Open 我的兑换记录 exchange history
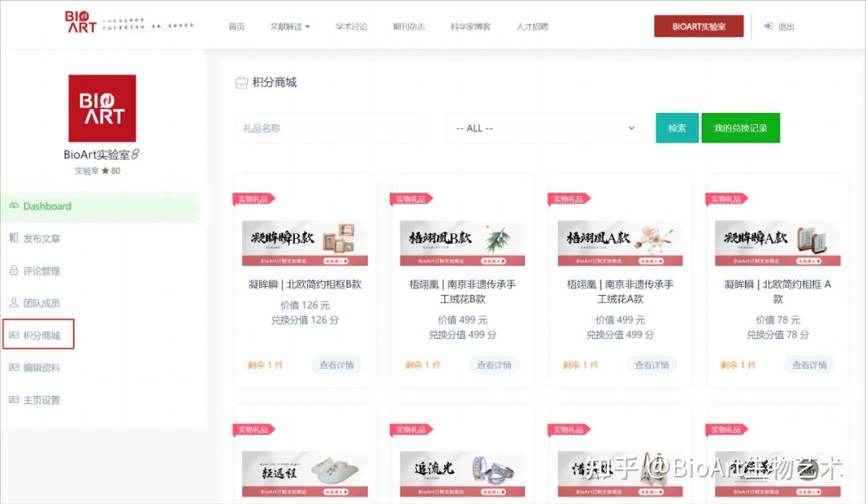This screenshot has width=866, height=504. 741,127
